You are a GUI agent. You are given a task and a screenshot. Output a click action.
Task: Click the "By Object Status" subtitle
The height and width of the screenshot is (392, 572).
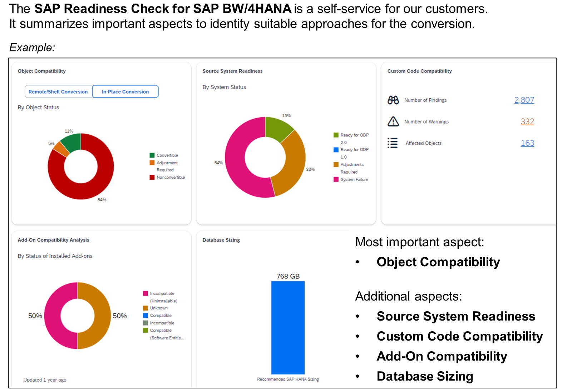click(x=38, y=107)
